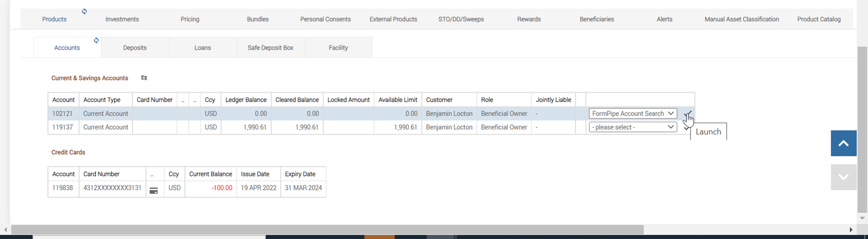Open the '- please select -' dropdown
Viewport: 868px width, 239px height.
pos(632,127)
